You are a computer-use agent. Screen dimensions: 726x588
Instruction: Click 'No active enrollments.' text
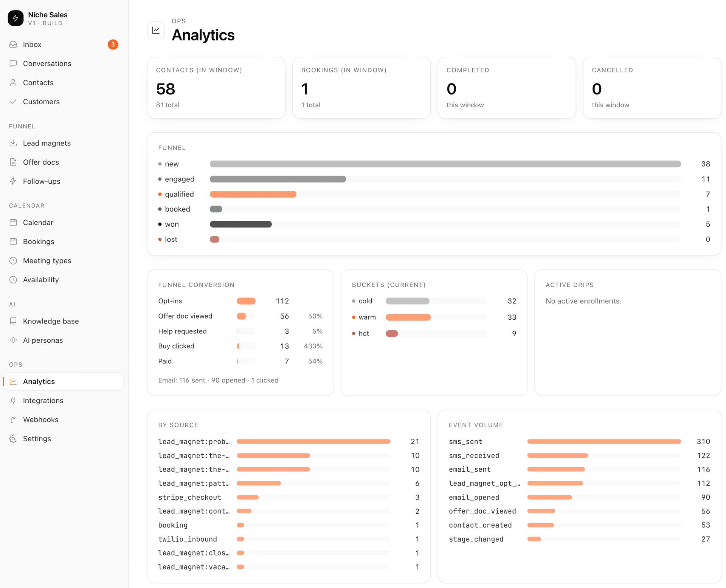point(583,301)
